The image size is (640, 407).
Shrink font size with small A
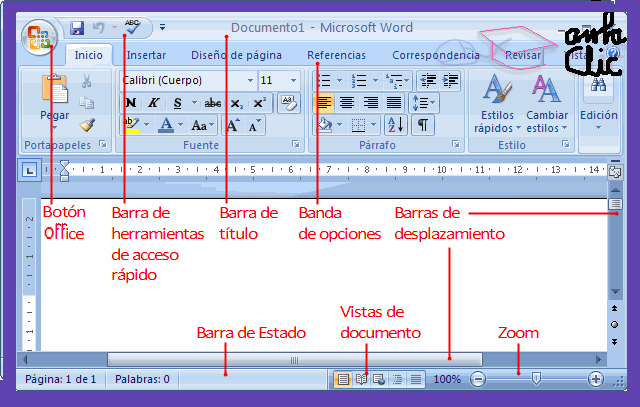(255, 125)
